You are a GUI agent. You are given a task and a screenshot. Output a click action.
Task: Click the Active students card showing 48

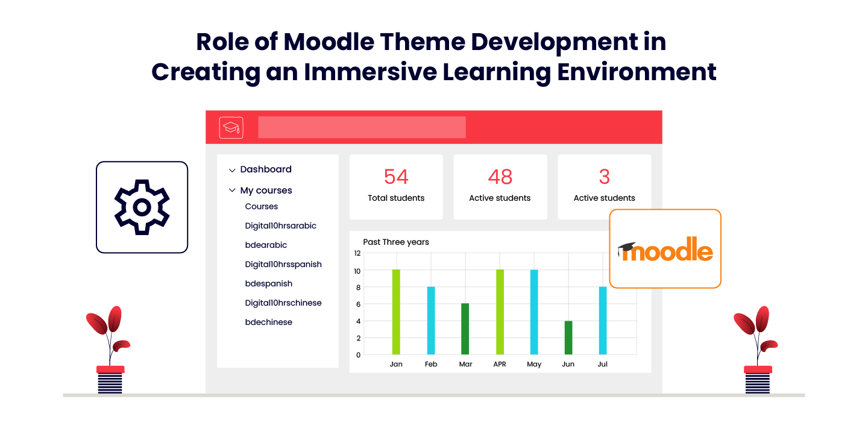click(500, 186)
